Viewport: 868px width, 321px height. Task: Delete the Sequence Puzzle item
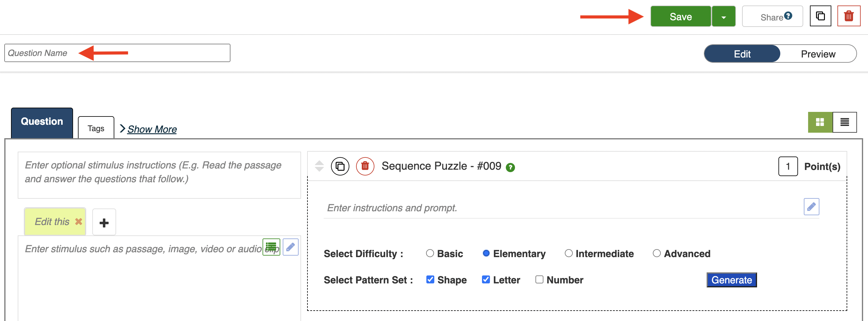[365, 166]
